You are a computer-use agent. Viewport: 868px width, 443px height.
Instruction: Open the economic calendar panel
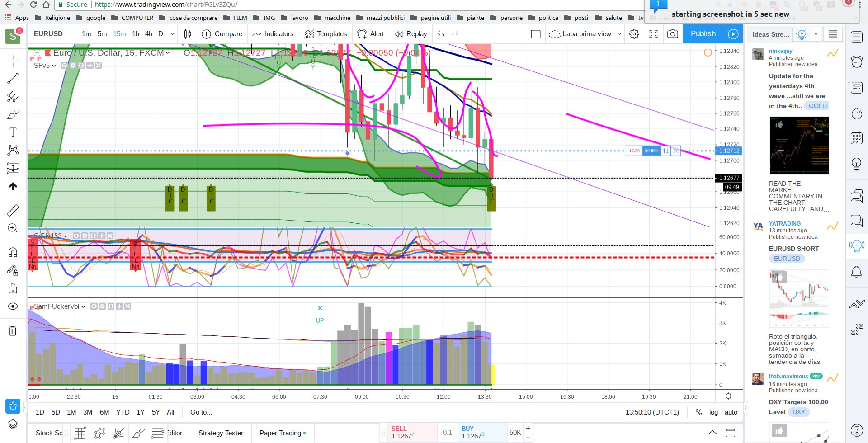[x=857, y=137]
